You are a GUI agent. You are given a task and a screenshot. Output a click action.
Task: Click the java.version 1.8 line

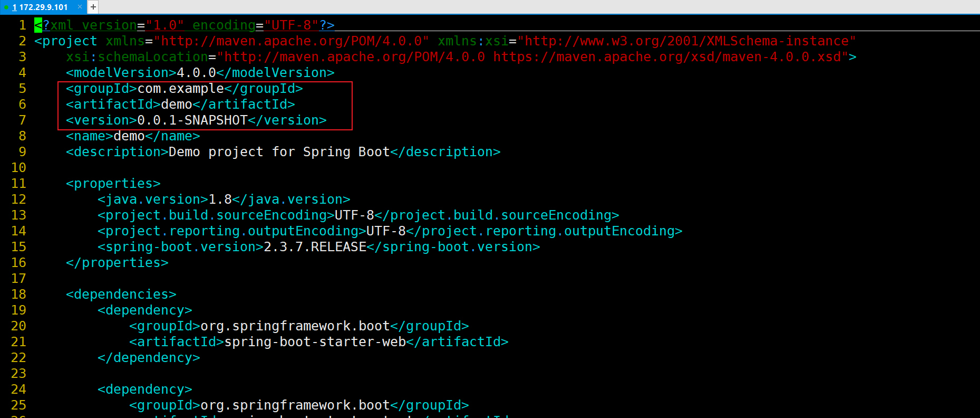point(224,199)
